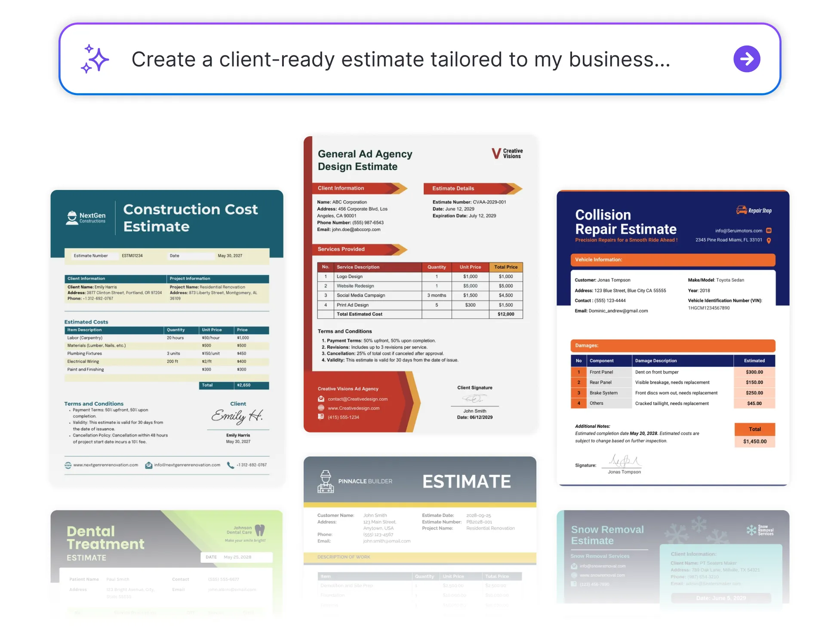Click the Johnson Dental Care tooth icon
The height and width of the screenshot is (631, 840).
coord(260,530)
